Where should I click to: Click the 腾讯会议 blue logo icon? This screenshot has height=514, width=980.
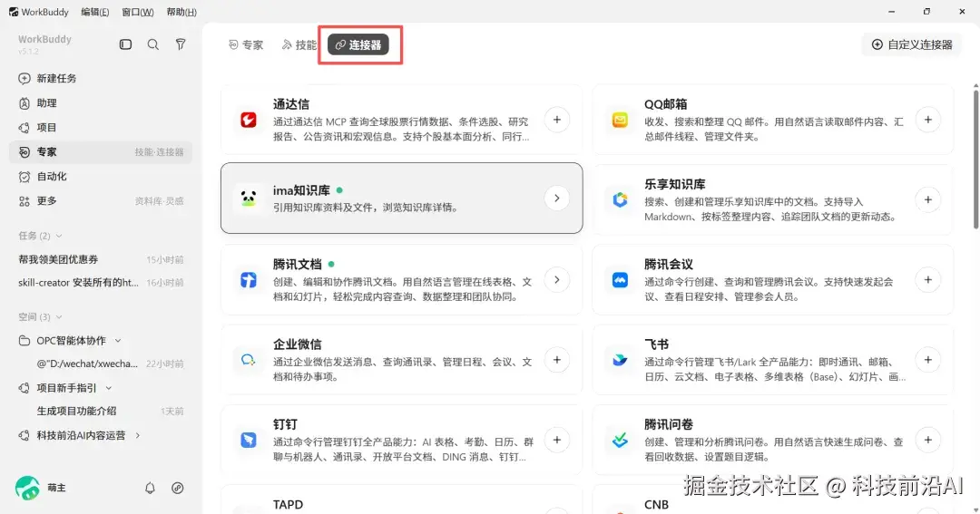coord(620,280)
